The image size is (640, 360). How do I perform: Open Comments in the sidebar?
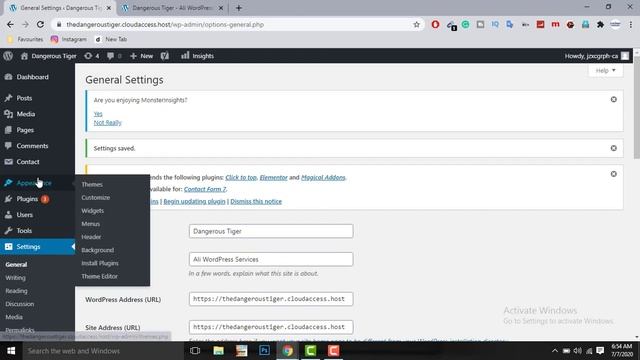click(x=32, y=146)
